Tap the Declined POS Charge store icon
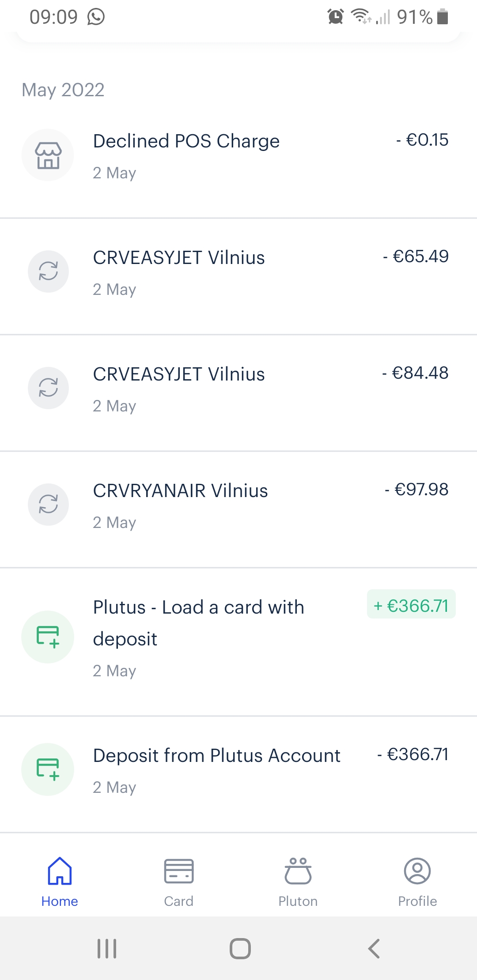This screenshot has height=980, width=477. [48, 155]
